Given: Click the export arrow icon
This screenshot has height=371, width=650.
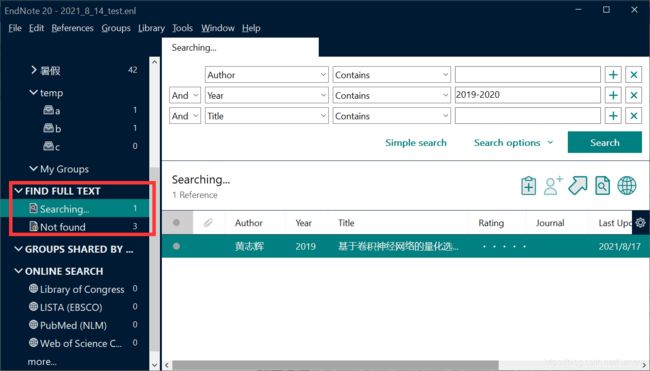Looking at the screenshot, I should (578, 185).
